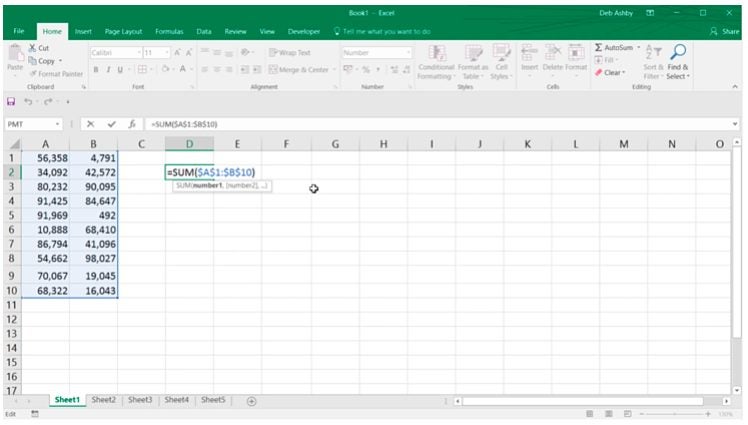Viewport: 748px width, 425px height.
Task: Toggle italic formatting
Action: tap(108, 70)
